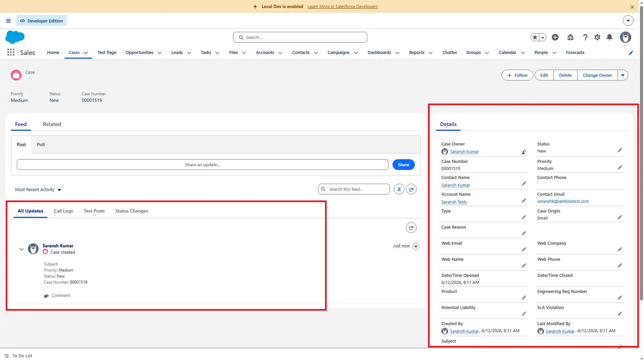Edit Web Email with pencil icon

coord(524,250)
